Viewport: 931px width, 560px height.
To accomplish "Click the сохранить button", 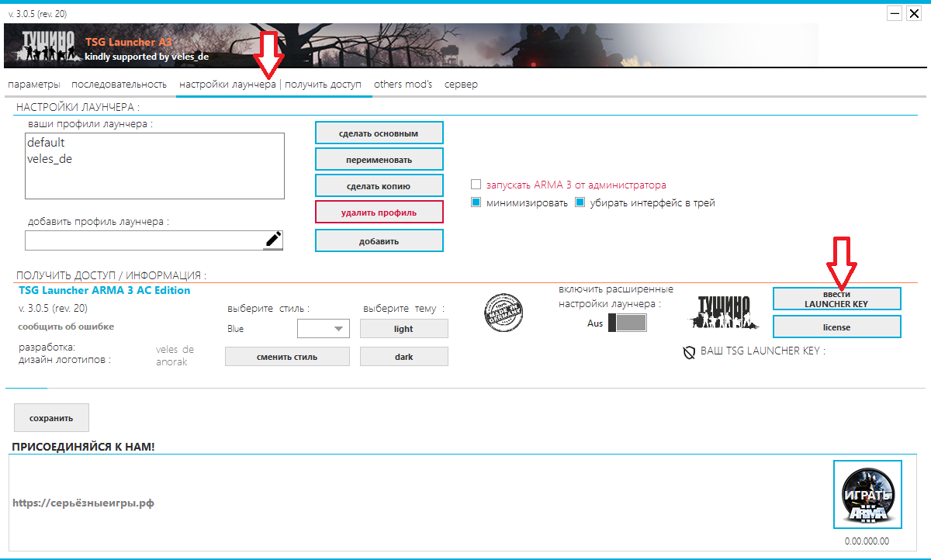I will point(51,417).
